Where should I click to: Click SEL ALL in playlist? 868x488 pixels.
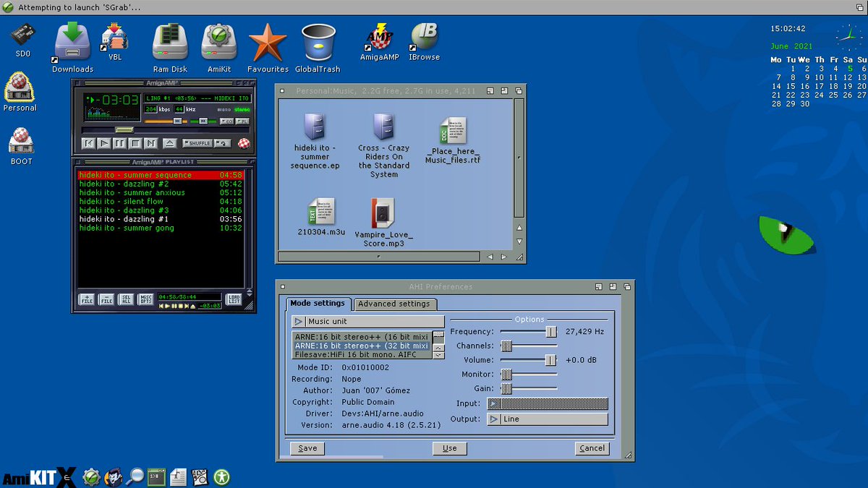coord(126,299)
